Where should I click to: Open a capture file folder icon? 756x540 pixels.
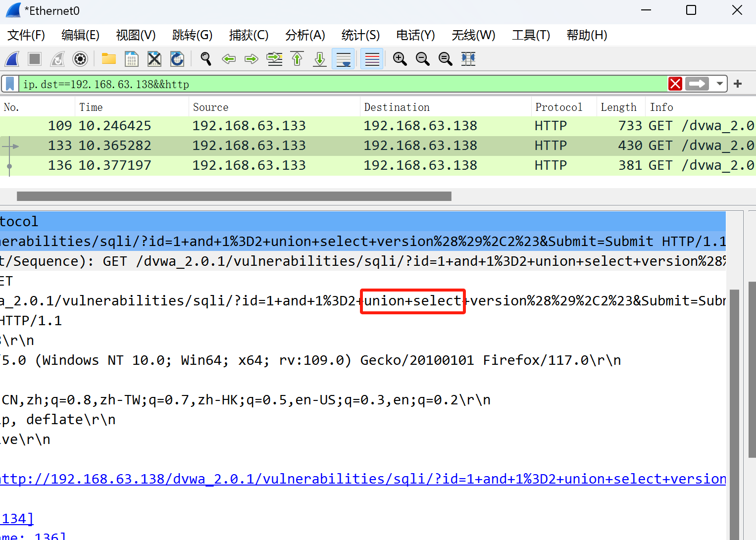(x=108, y=59)
